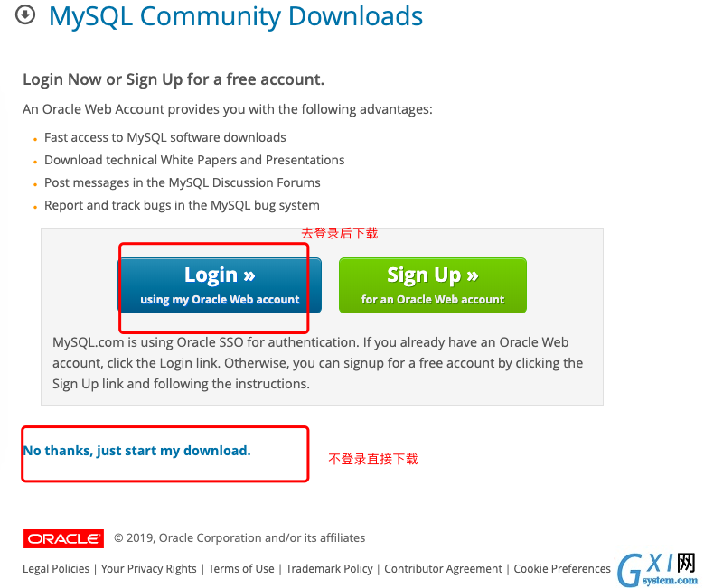Click the green Sign Up button

[433, 285]
